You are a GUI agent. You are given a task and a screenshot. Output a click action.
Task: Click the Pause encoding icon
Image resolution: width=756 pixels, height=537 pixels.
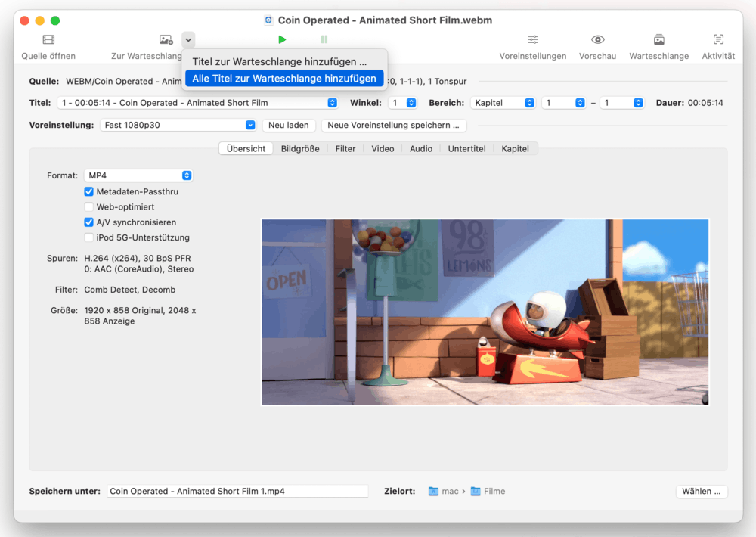324,40
